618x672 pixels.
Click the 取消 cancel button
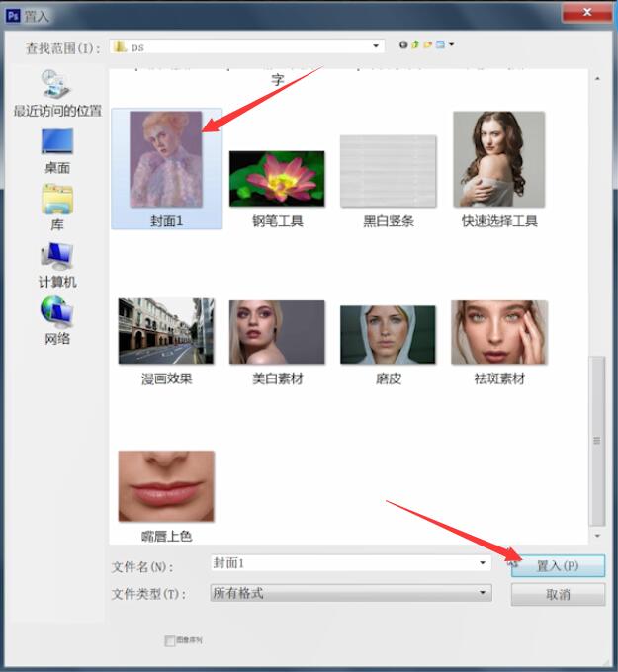558,594
